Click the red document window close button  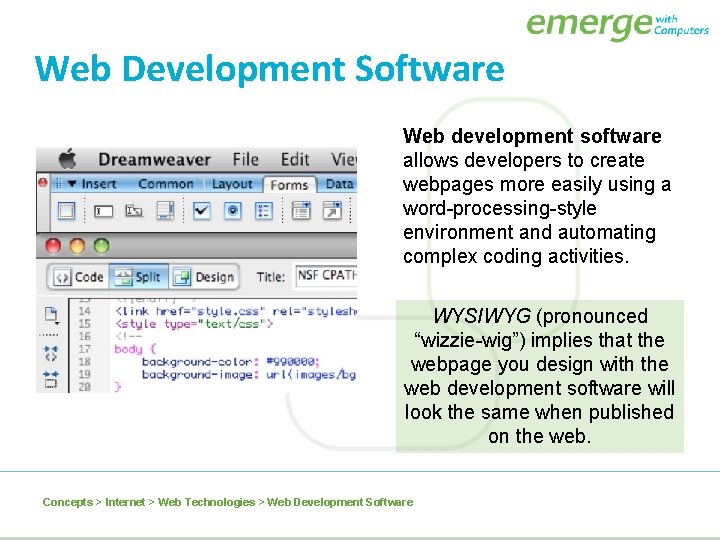coord(53,246)
